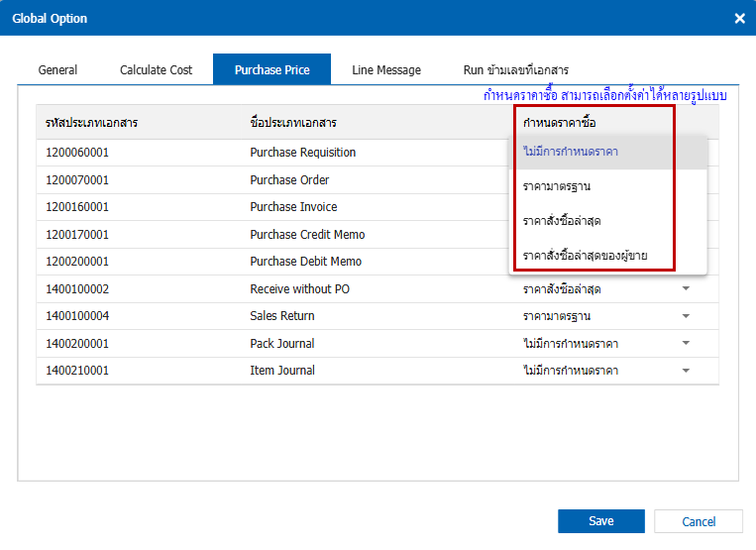Open the Calculate Cost tab
Screen dimensions: 756x550
tap(156, 70)
